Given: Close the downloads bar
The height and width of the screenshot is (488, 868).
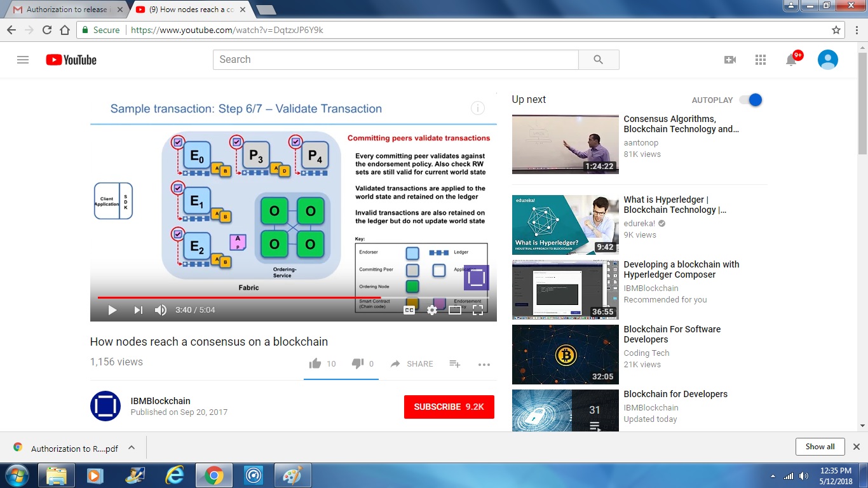Looking at the screenshot, I should click(x=856, y=447).
